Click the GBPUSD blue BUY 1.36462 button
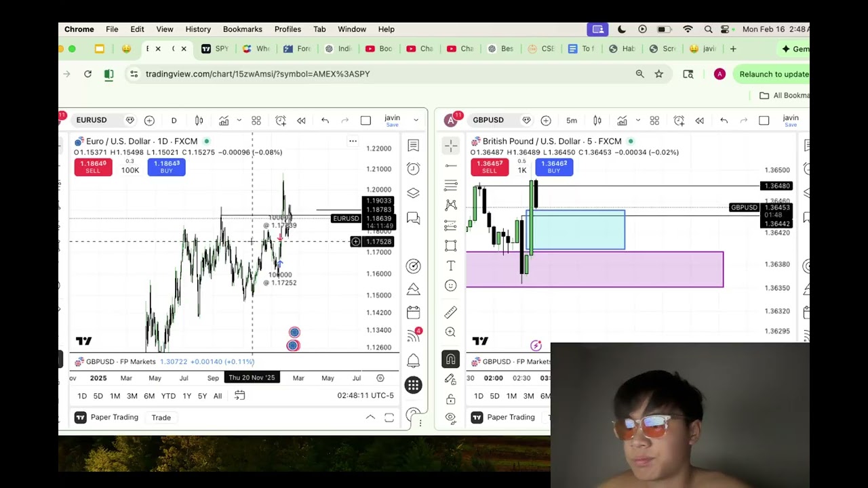 [x=554, y=167]
